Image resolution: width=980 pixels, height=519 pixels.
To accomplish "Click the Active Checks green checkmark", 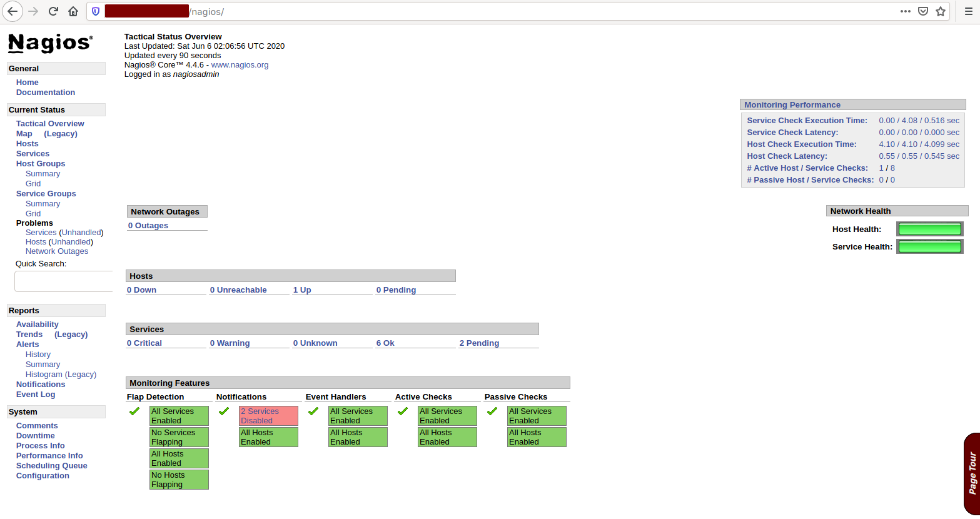I will click(x=403, y=411).
